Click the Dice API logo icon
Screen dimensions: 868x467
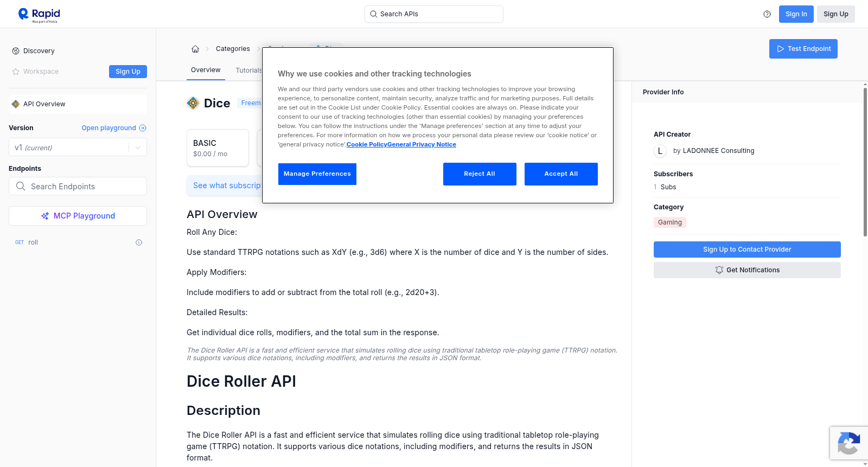point(193,103)
